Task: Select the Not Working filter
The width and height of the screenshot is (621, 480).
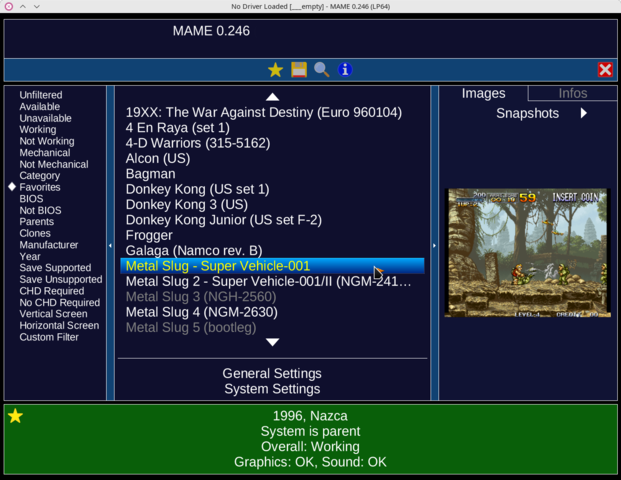Action: pos(47,141)
